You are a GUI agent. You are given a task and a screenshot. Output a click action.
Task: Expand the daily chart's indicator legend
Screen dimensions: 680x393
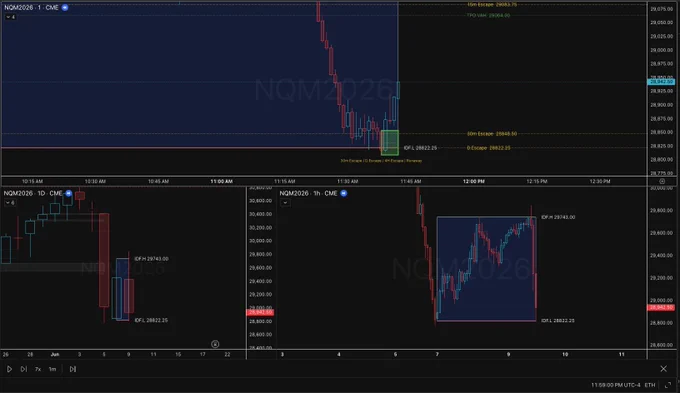click(10, 203)
